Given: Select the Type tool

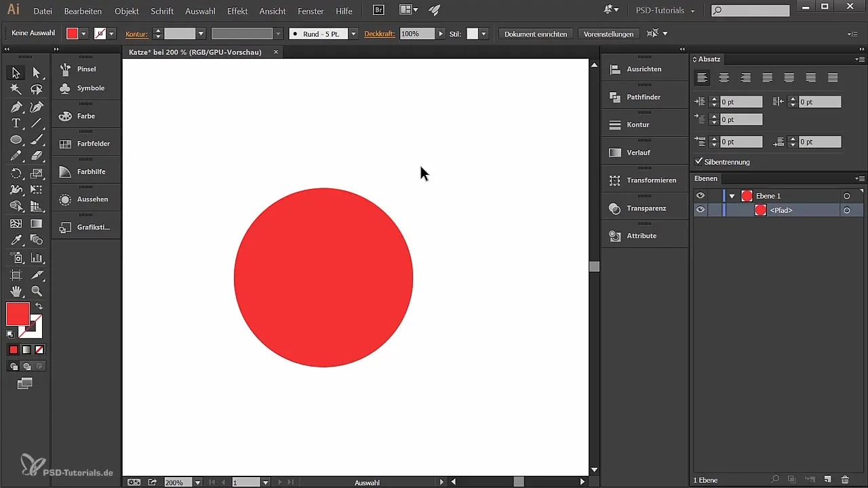Looking at the screenshot, I should [x=16, y=123].
